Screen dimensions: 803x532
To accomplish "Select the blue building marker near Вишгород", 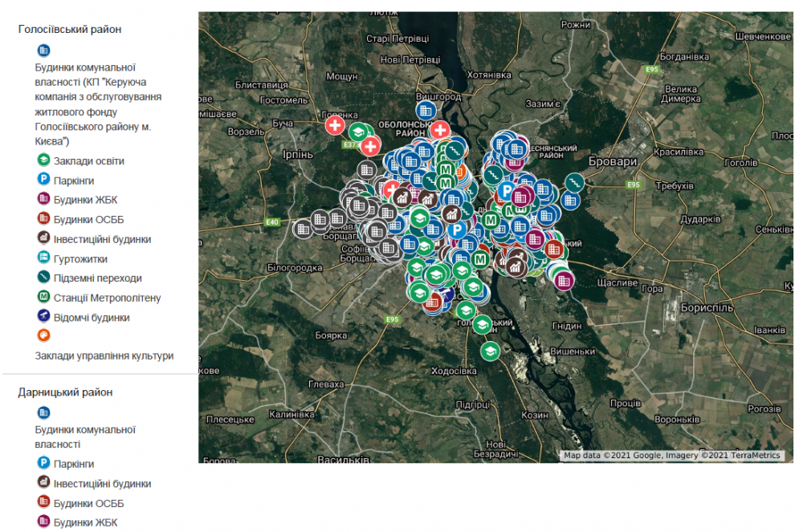I will point(426,110).
